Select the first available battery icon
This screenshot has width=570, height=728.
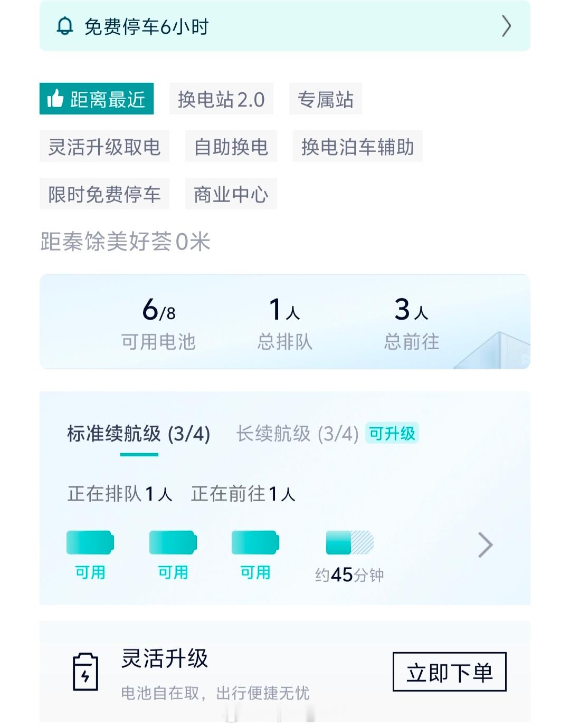coord(90,542)
